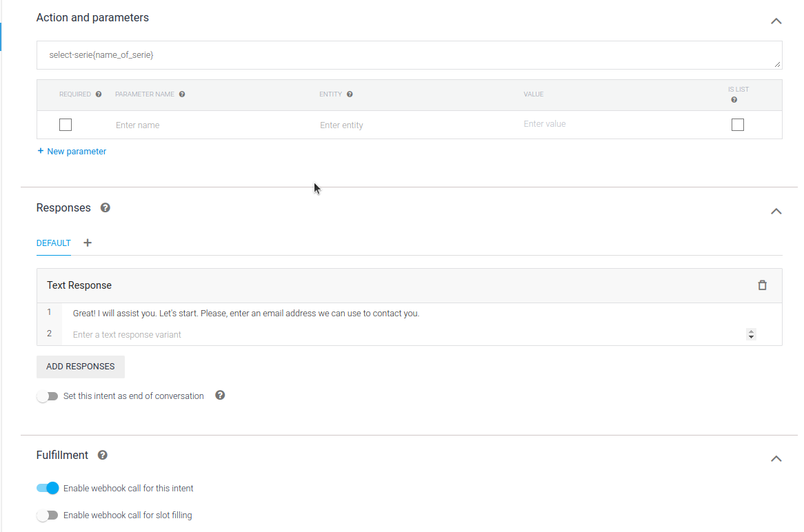Delete the Text Response with trash icon

762,285
